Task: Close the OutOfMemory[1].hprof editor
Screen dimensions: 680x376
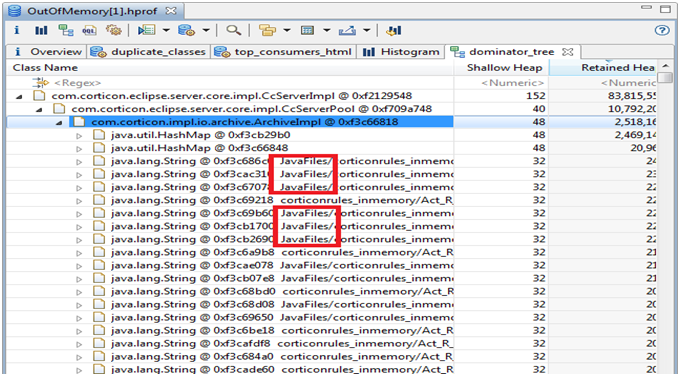Action: [171, 10]
